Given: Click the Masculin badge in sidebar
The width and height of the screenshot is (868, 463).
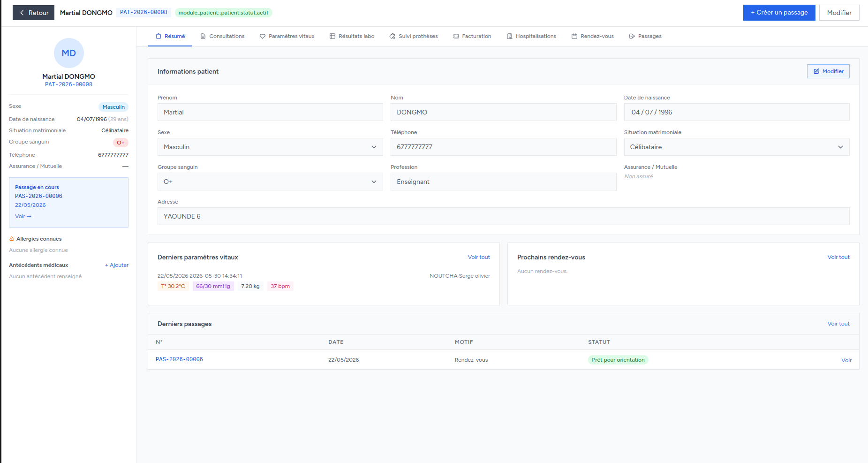Looking at the screenshot, I should click(x=113, y=107).
